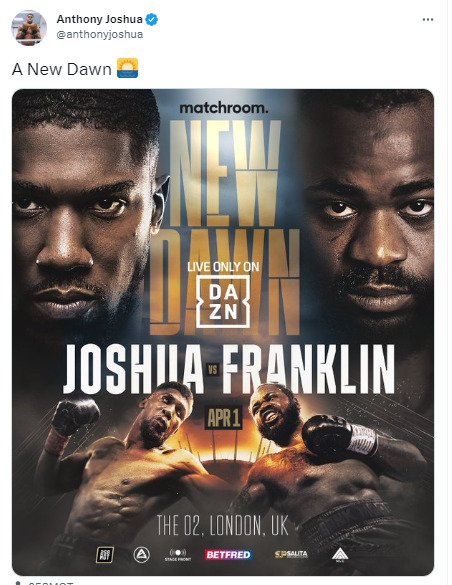This screenshot has height=585, width=452.
Task: Click the 'A New Dawn' tweet text
Action: pos(62,69)
